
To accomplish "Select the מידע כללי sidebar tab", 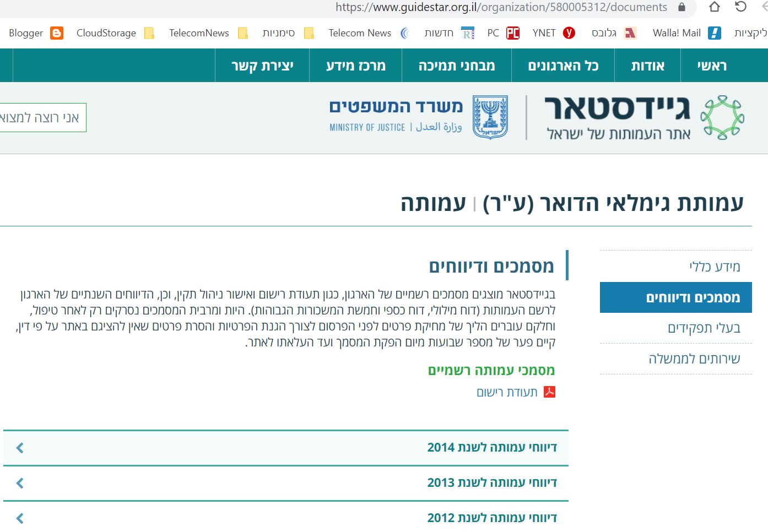I will [676, 267].
